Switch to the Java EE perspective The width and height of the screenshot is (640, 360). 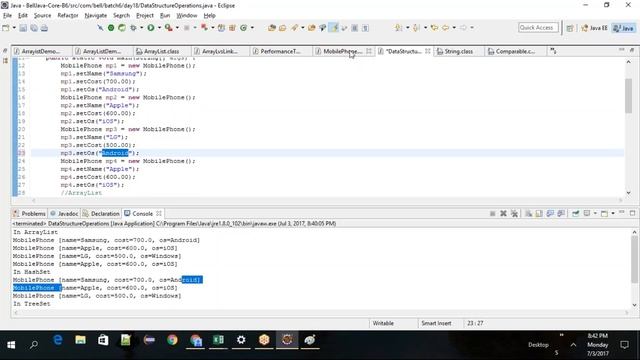coord(595,28)
